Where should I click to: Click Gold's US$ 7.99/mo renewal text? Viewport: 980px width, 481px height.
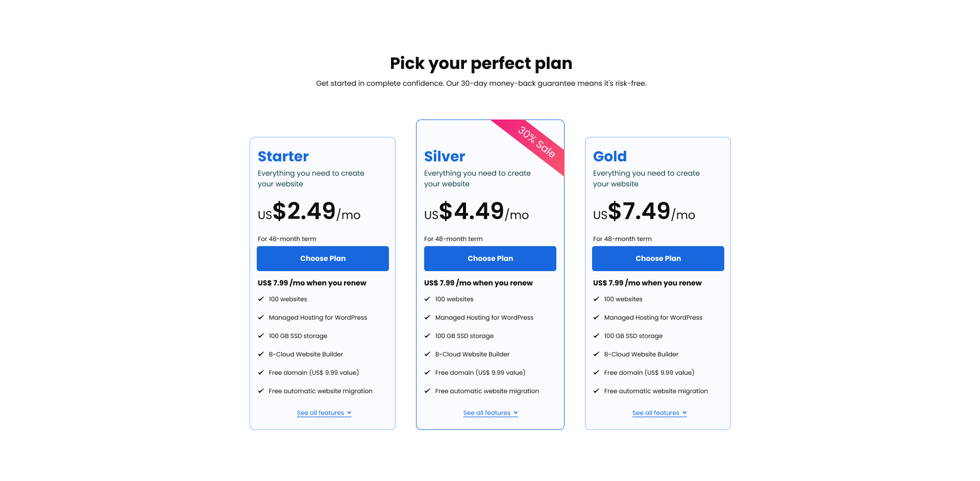click(x=647, y=283)
